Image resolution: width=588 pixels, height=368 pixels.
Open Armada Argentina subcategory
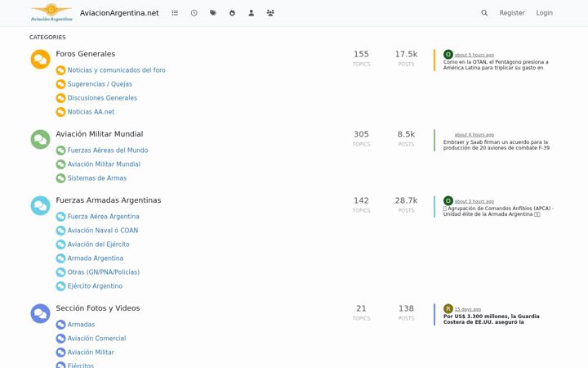[x=96, y=258]
